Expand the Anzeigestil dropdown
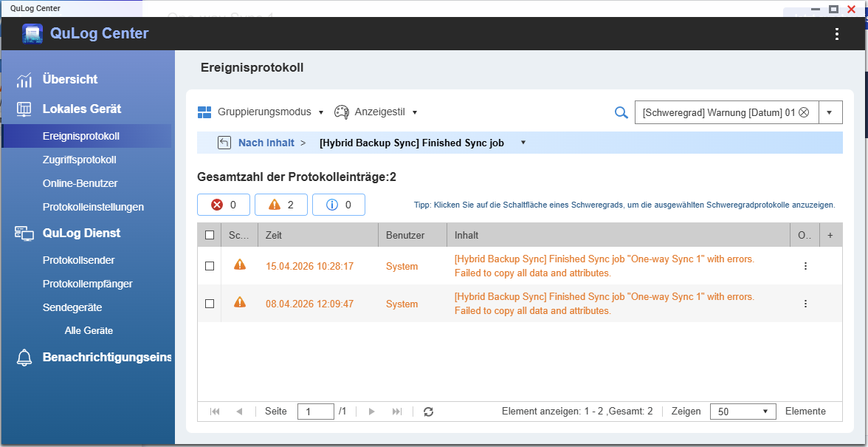Viewport: 868px width, 447px height. click(415, 112)
